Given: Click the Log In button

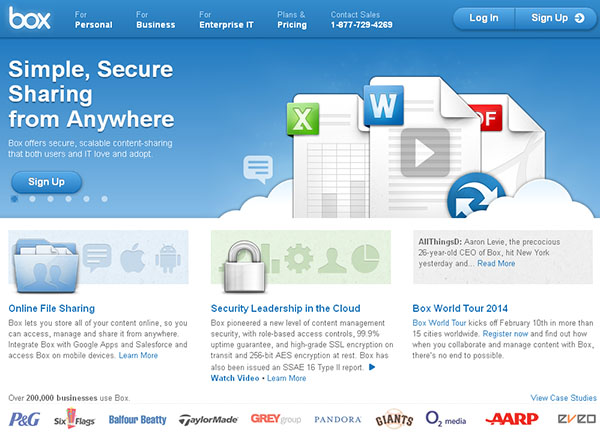Looking at the screenshot, I should coord(484,18).
